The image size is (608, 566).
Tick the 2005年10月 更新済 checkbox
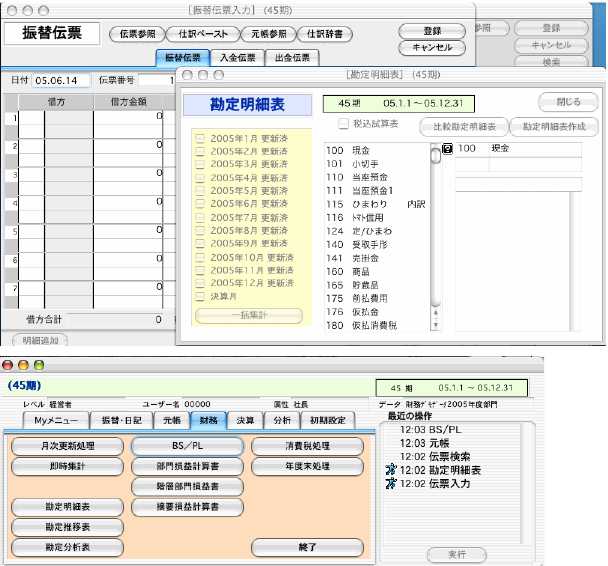202,257
